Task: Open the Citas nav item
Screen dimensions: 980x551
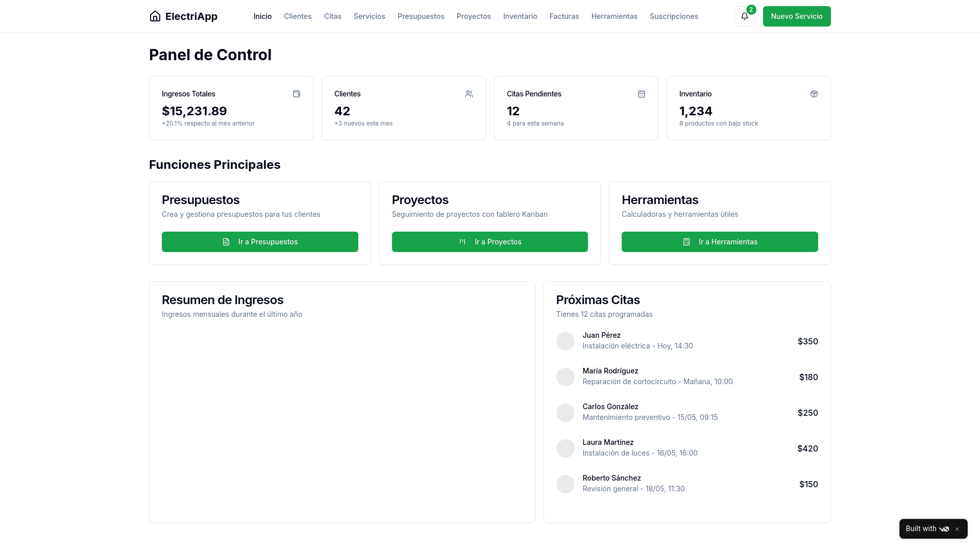Action: (x=333, y=16)
